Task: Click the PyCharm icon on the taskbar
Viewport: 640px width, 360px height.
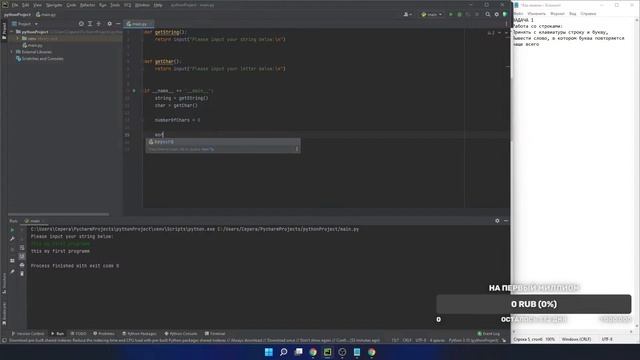Action: pos(327,352)
